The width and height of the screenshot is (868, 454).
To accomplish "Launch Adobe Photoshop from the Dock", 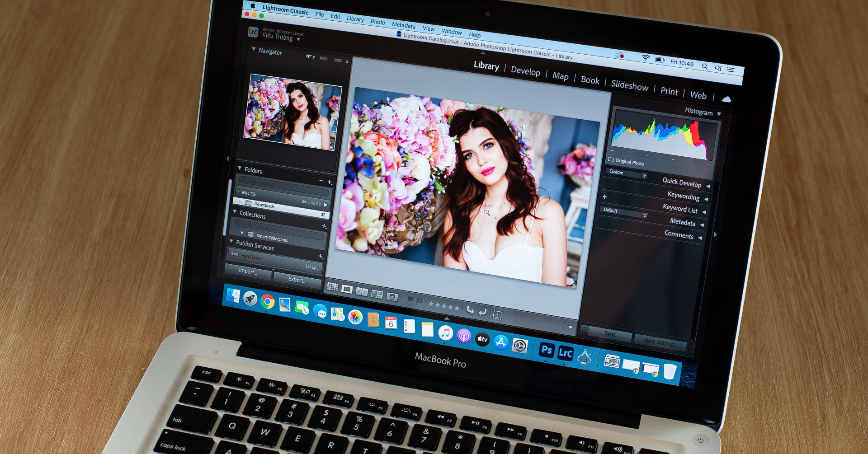I will tap(547, 351).
